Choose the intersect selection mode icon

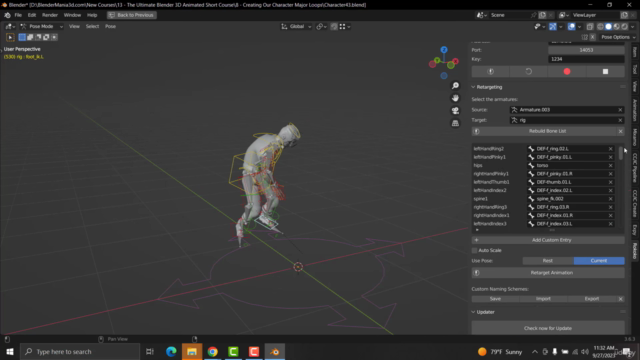pyautogui.click(x=54, y=37)
